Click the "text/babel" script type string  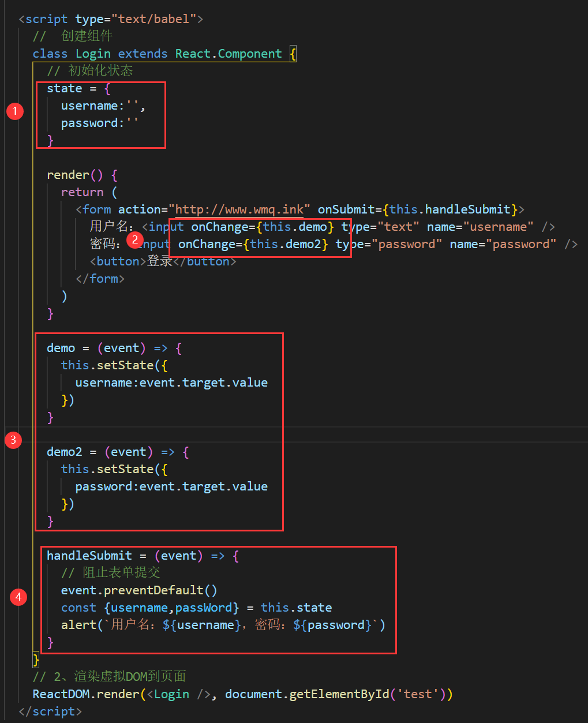click(153, 19)
